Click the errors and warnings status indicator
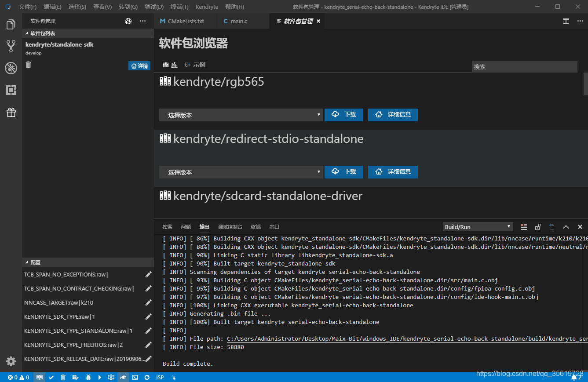 [x=18, y=377]
